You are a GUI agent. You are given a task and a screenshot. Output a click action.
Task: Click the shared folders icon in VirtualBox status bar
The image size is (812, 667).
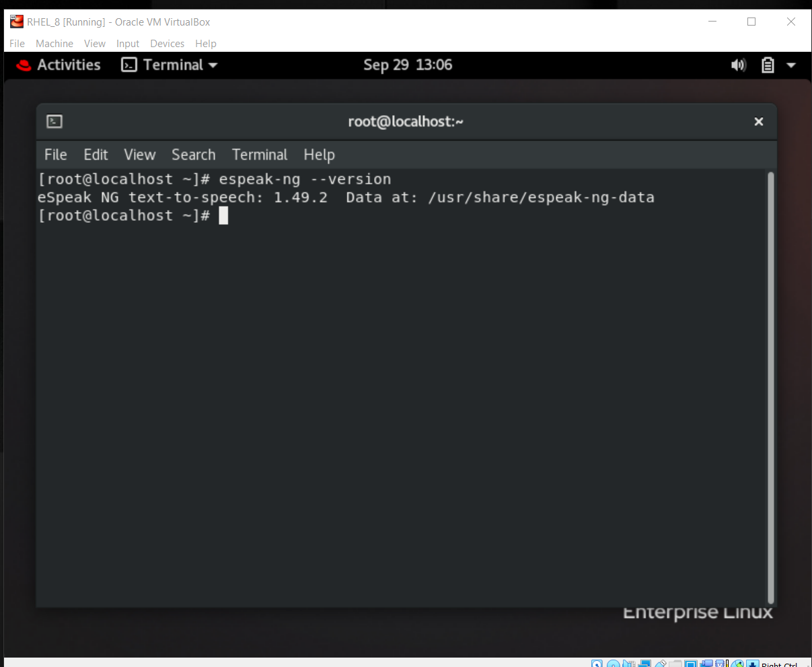point(675,663)
